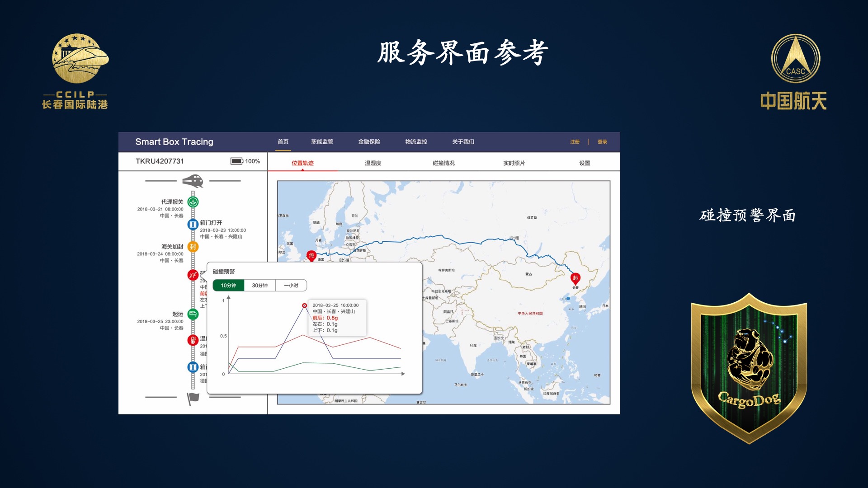868x488 pixels.
Task: Click the 注册 register link
Action: click(575, 142)
